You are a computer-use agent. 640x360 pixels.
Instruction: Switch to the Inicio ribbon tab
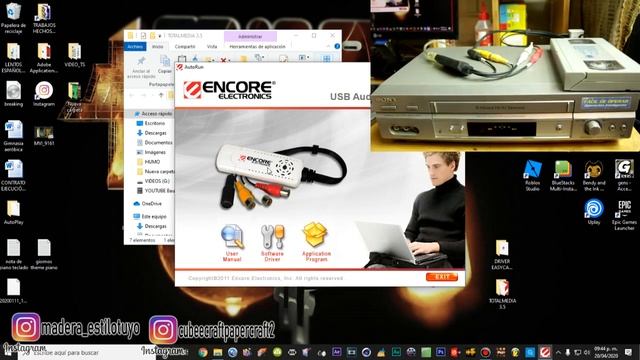click(158, 47)
